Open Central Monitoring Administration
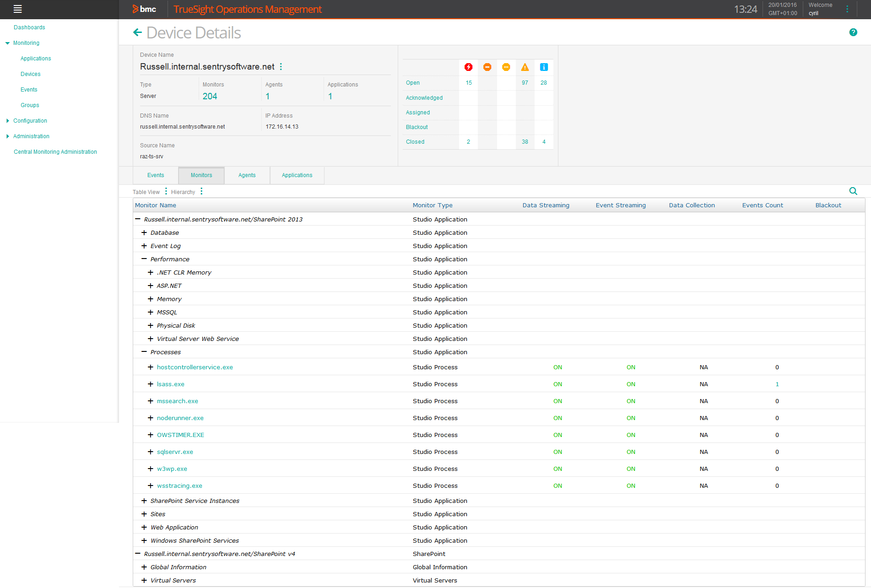Image resolution: width=871 pixels, height=588 pixels. [55, 152]
